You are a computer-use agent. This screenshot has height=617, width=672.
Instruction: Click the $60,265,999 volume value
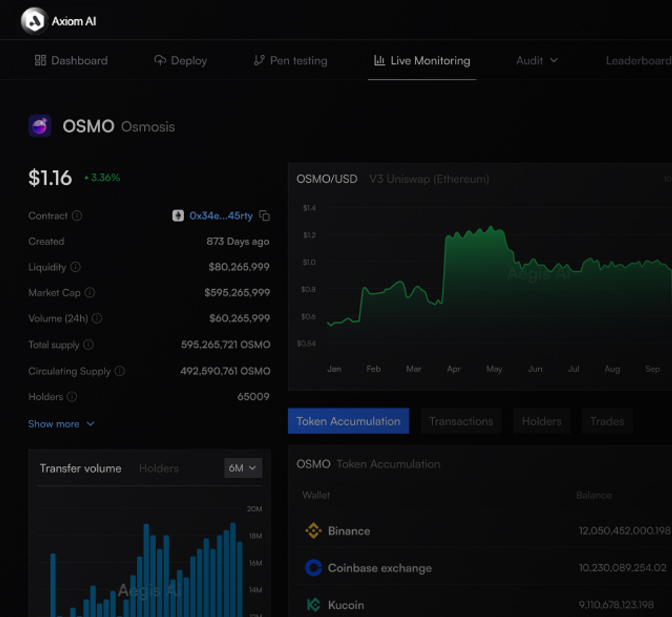tap(240, 318)
